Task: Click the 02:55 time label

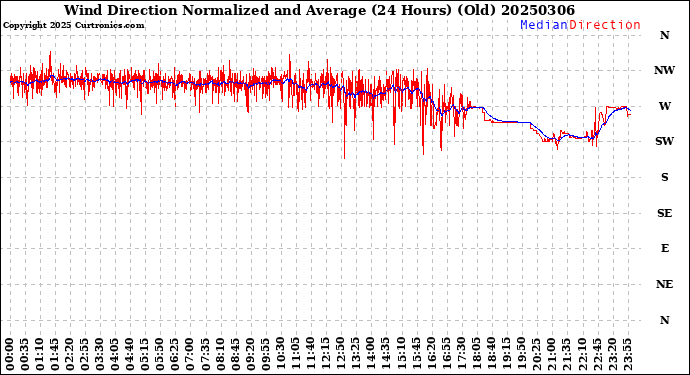Action: coord(84,354)
